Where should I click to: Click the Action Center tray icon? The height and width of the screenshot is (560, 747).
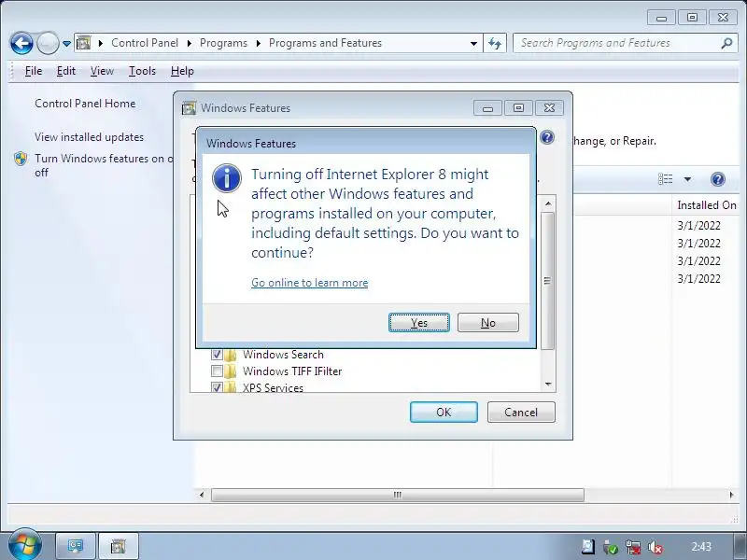(588, 547)
